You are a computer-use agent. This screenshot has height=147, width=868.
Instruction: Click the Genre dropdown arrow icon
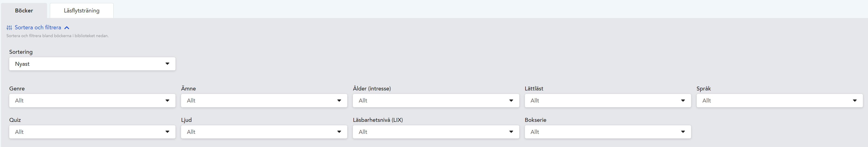(167, 101)
